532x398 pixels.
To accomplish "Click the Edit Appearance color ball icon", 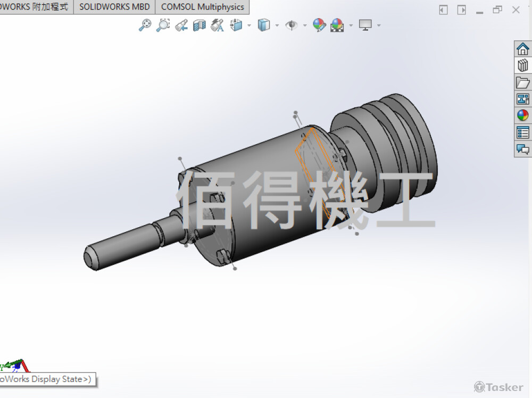I will click(x=319, y=25).
